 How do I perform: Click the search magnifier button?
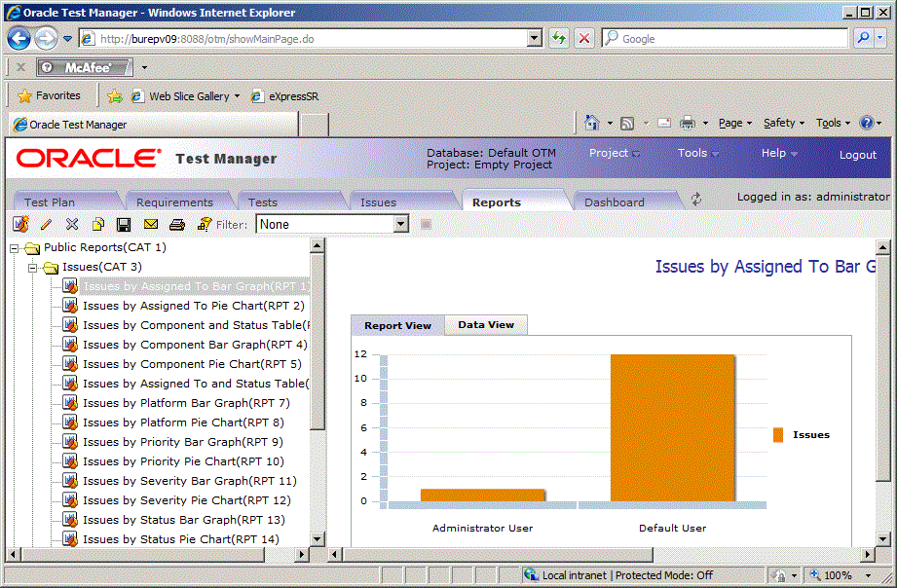click(863, 38)
